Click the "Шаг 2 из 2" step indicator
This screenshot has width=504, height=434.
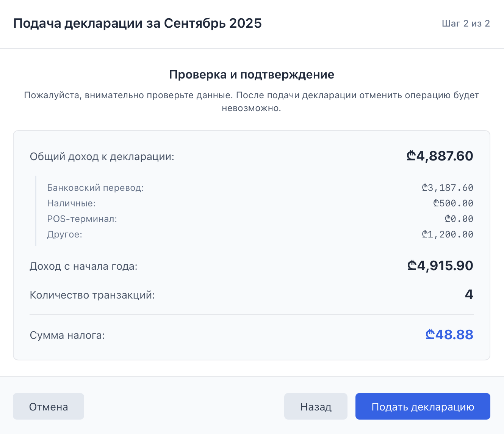tap(466, 24)
